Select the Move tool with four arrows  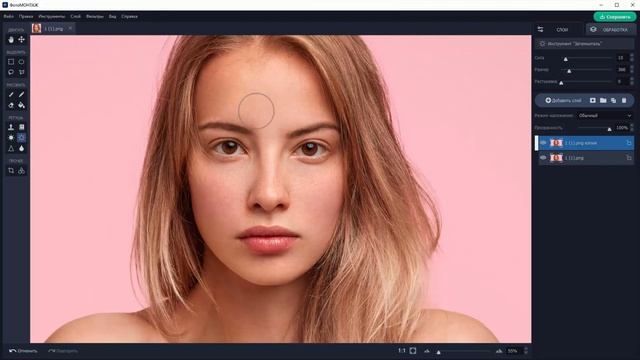coord(22,40)
